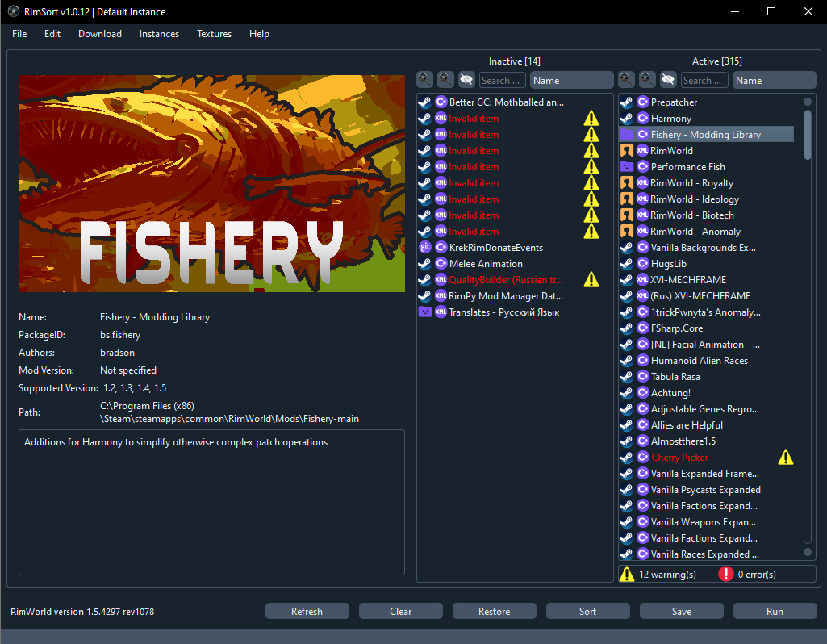This screenshot has width=827, height=644.
Task: Click the Active mods list vertical scrollbar handle
Action: 808,135
